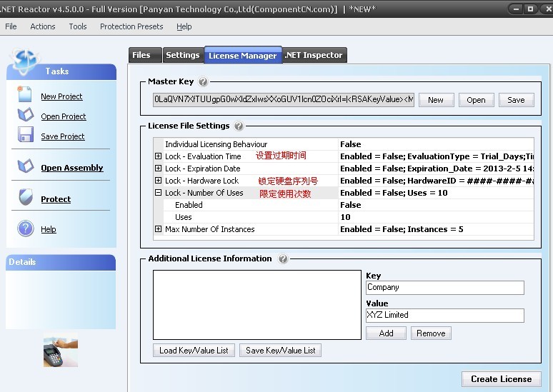Click the Save Project floppy disk icon
Image resolution: width=553 pixels, height=392 pixels.
tap(26, 135)
